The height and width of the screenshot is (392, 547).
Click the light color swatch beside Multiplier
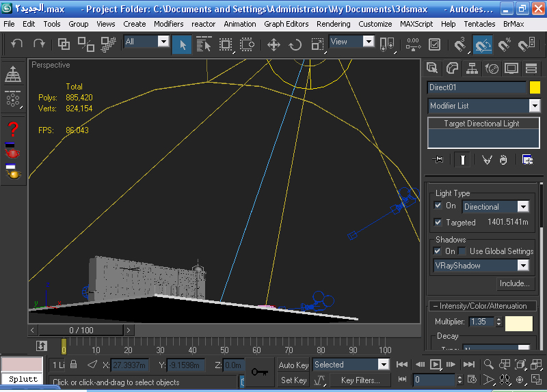pos(519,323)
